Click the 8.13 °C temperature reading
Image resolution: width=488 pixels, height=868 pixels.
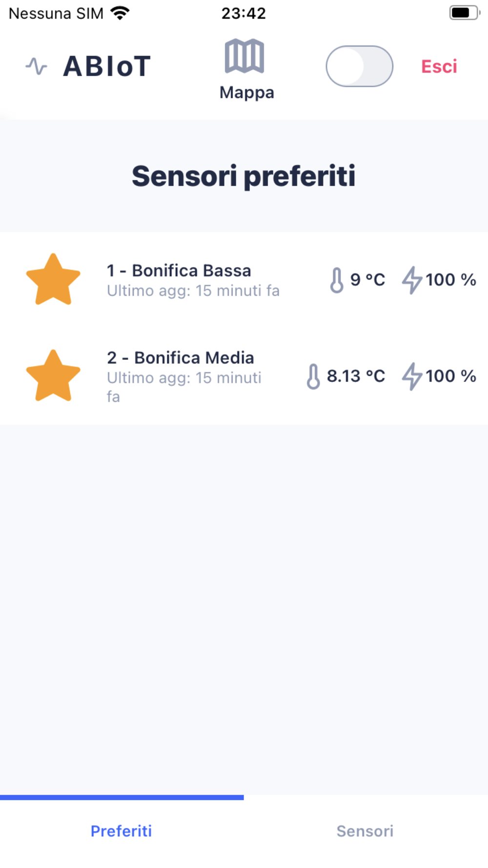click(356, 376)
